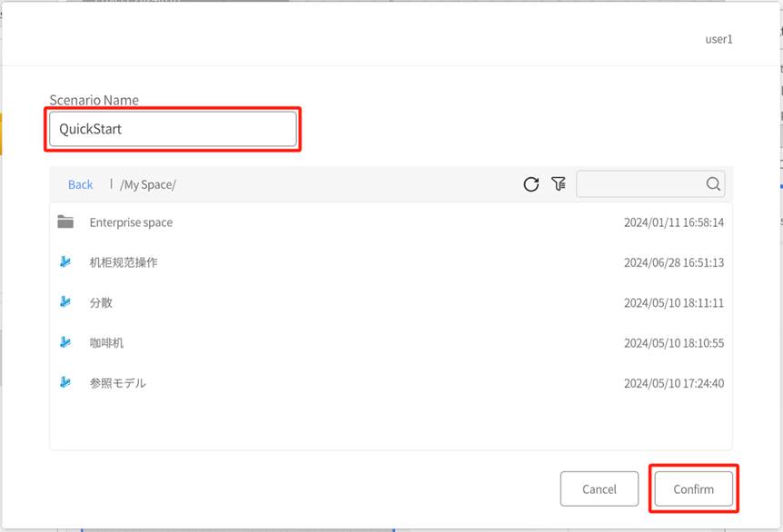
Task: Choose the 参照モデル entry name
Action: pyautogui.click(x=117, y=383)
